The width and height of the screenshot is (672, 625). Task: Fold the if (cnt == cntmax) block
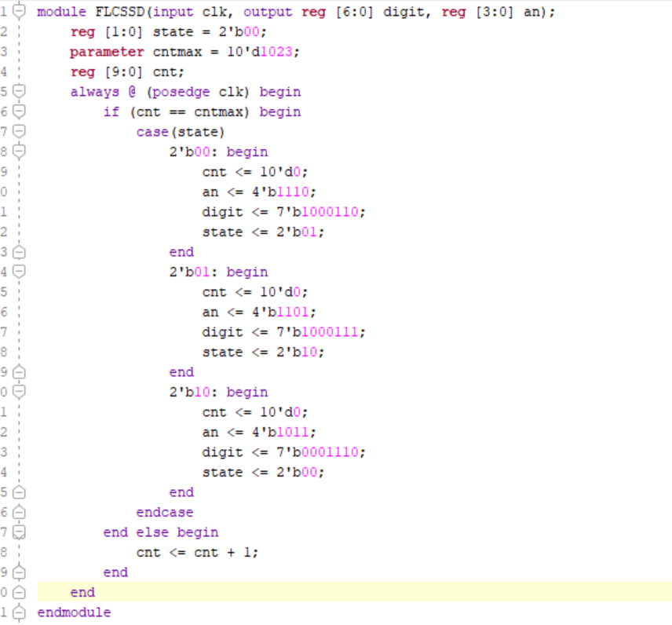coord(20,111)
